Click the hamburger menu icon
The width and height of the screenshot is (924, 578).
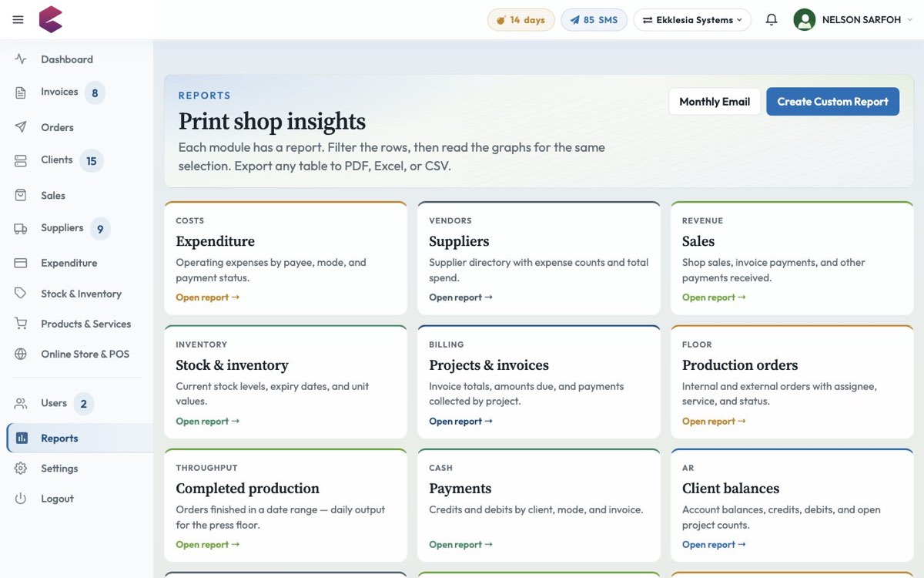[x=18, y=20]
